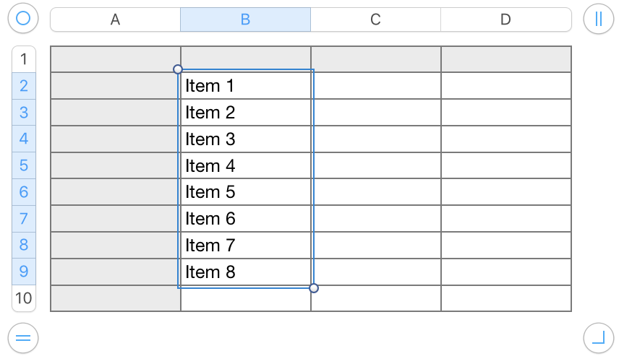Screen dimensions: 632x364
Task: Select column A header tab
Action: click(115, 19)
